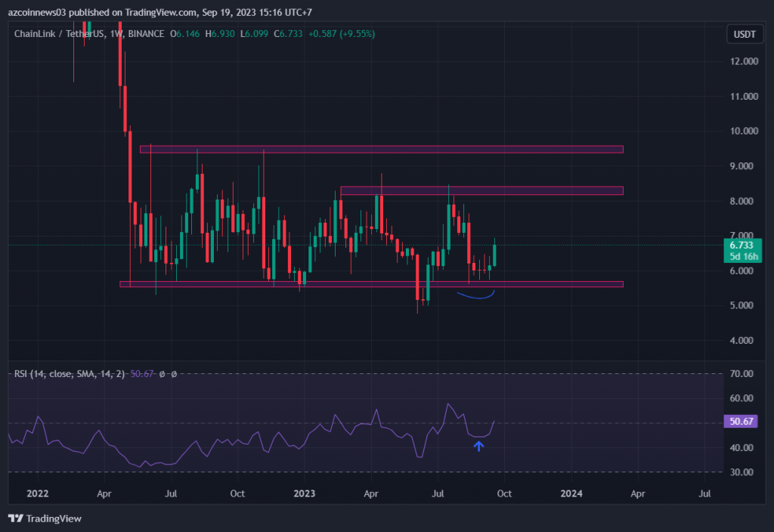This screenshot has height=532, width=774.
Task: Click the RSI value 50.67 in the legend
Action: pyautogui.click(x=141, y=374)
